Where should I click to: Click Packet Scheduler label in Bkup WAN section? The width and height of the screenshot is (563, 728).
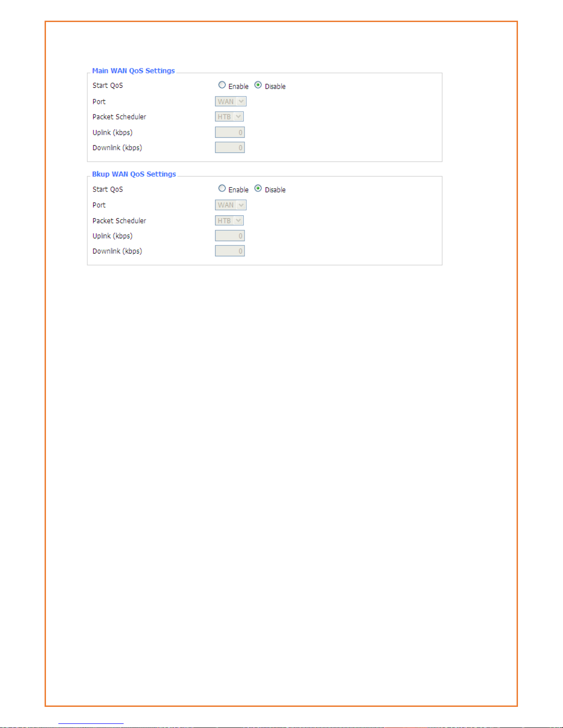[x=119, y=220]
